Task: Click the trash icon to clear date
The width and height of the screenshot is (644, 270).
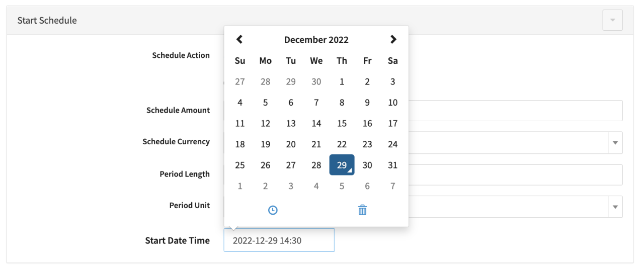Action: point(362,210)
